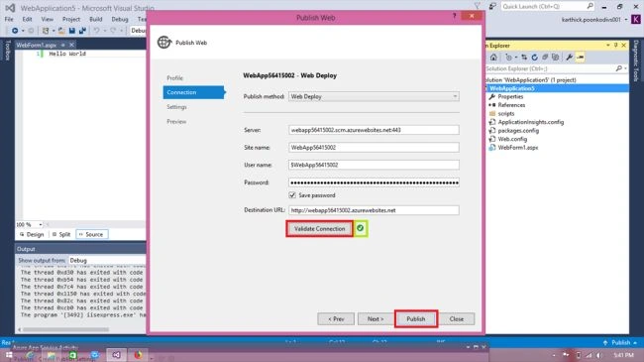
Task: Switch the editor to Split view
Action: (61, 234)
